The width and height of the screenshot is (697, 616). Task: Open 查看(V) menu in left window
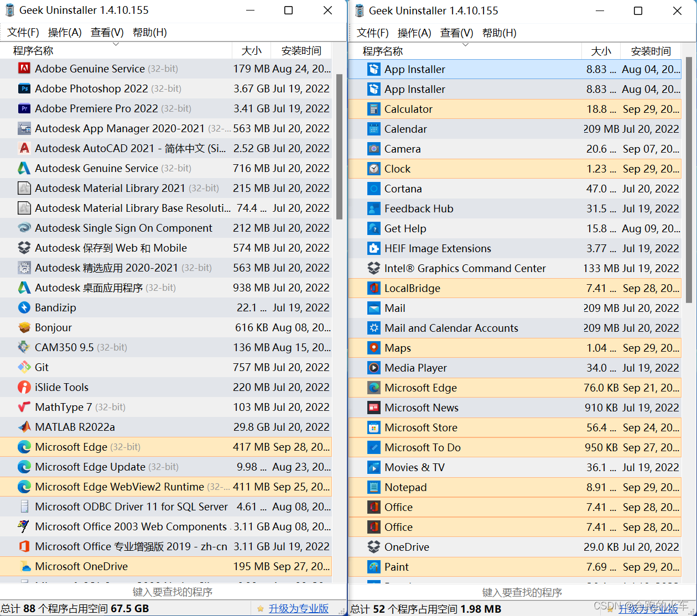tap(107, 33)
